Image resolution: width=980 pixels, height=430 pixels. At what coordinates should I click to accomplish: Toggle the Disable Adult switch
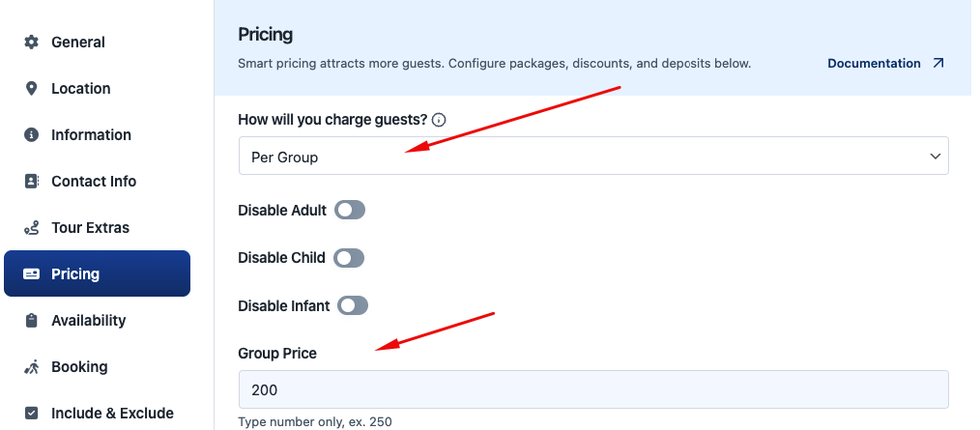[350, 210]
